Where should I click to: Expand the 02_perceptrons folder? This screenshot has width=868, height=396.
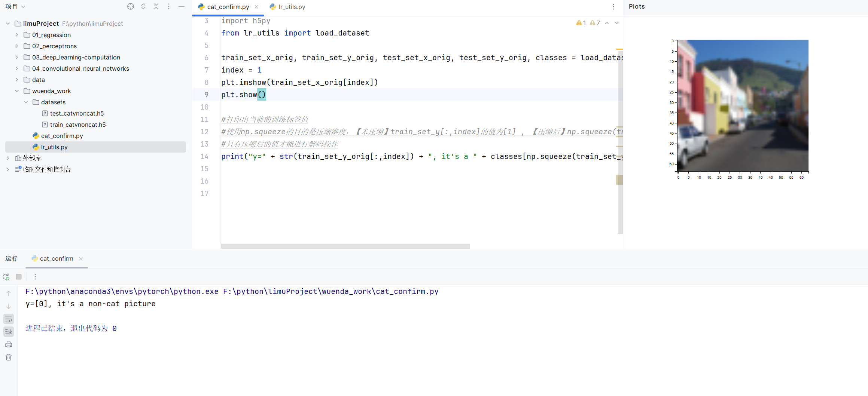tap(17, 46)
